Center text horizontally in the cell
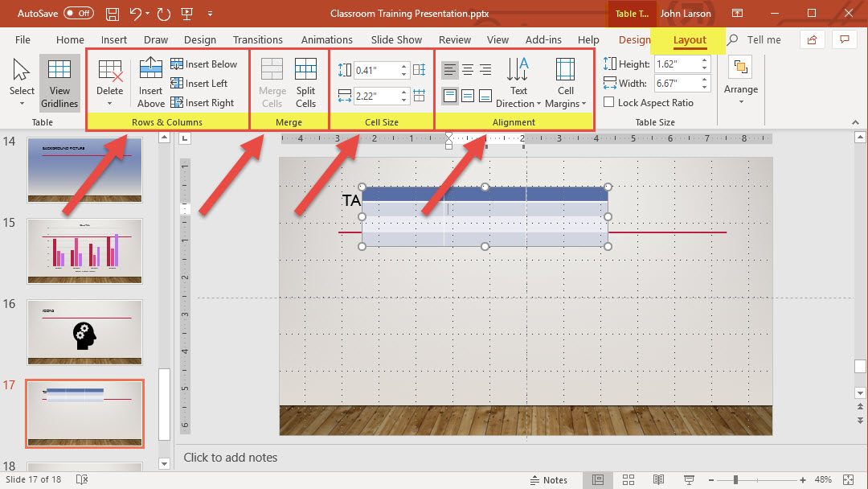The image size is (868, 489). (468, 71)
